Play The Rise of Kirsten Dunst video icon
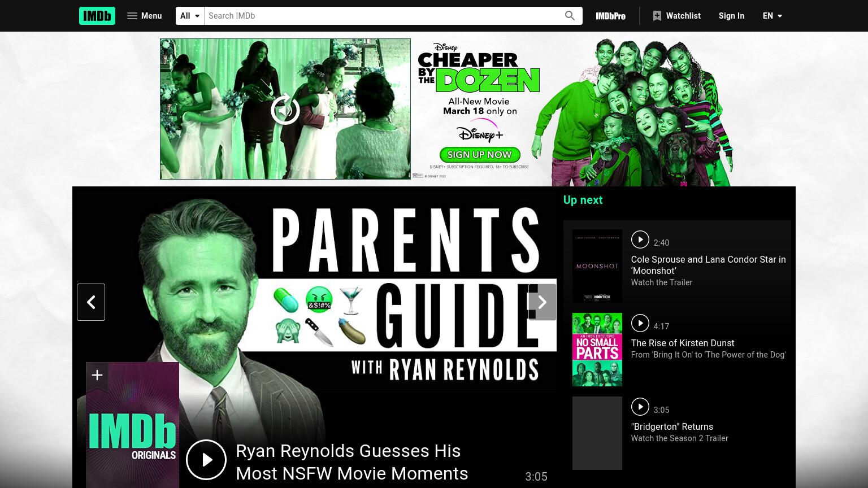 coord(640,323)
